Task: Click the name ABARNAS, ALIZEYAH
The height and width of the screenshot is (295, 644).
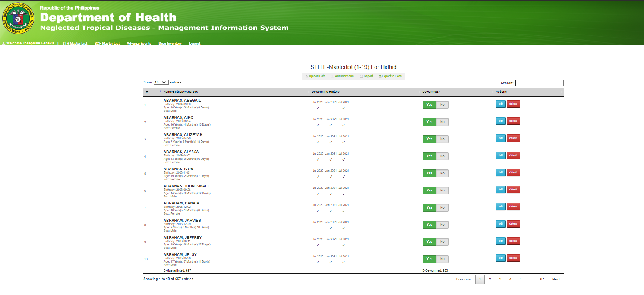Action: click(183, 135)
